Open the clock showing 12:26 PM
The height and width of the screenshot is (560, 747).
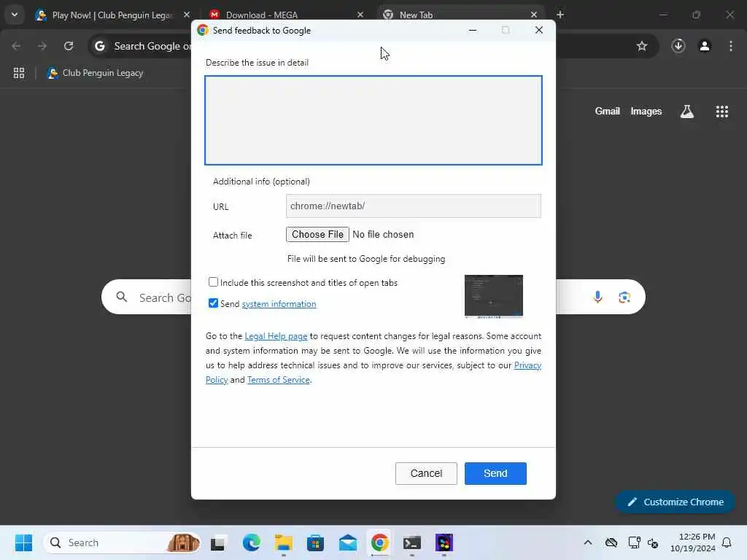[693, 542]
